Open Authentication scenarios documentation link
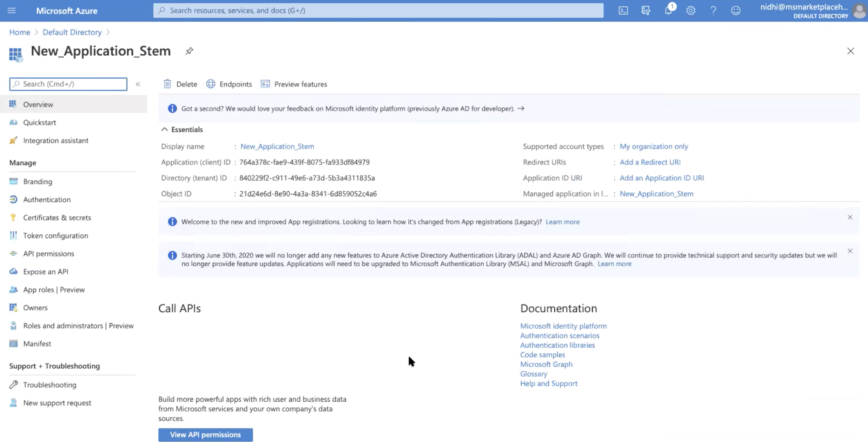 [560, 336]
